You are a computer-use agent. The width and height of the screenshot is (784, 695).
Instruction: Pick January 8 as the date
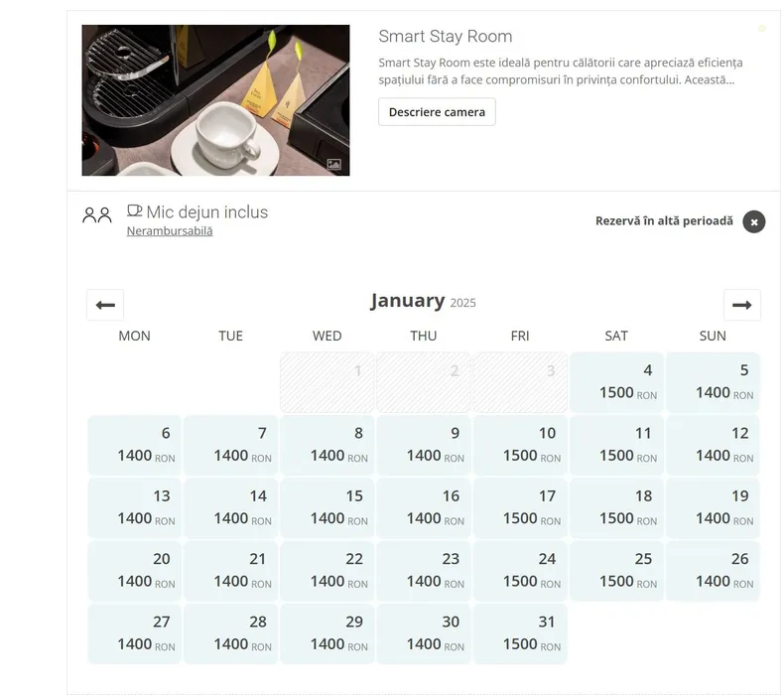[x=327, y=445]
